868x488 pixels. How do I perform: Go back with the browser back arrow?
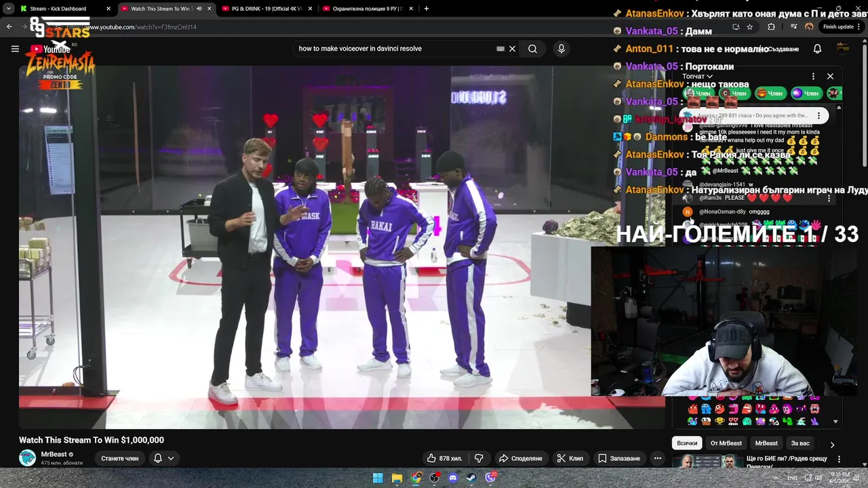pos(9,27)
